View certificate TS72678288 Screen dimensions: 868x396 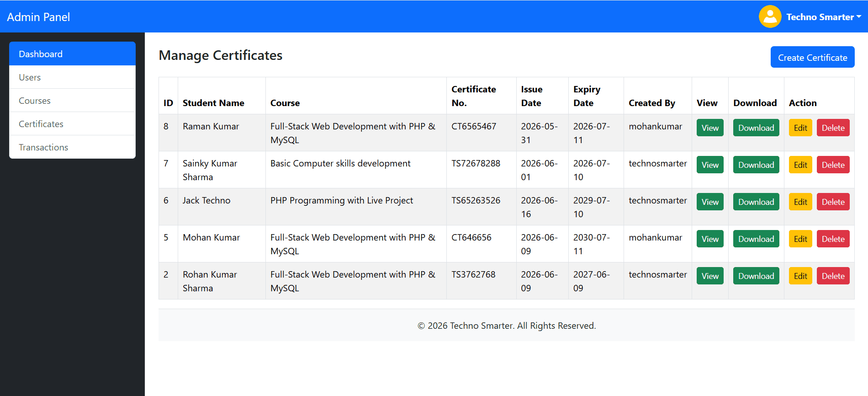710,165
